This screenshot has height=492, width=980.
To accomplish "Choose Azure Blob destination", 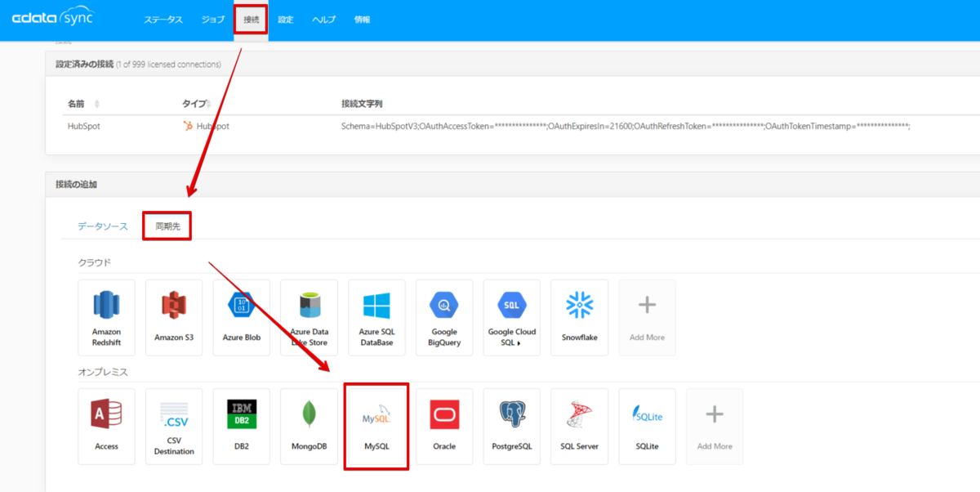I will (242, 317).
